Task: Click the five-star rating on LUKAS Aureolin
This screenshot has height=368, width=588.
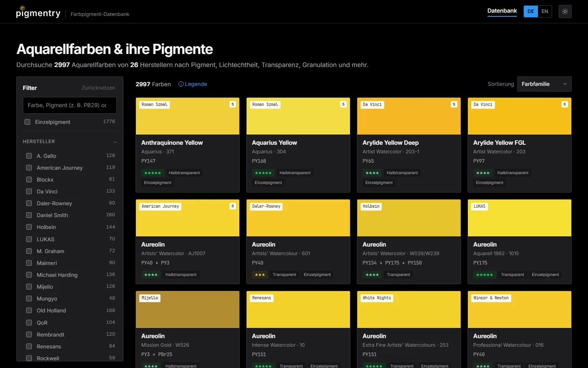Action: tap(485, 275)
